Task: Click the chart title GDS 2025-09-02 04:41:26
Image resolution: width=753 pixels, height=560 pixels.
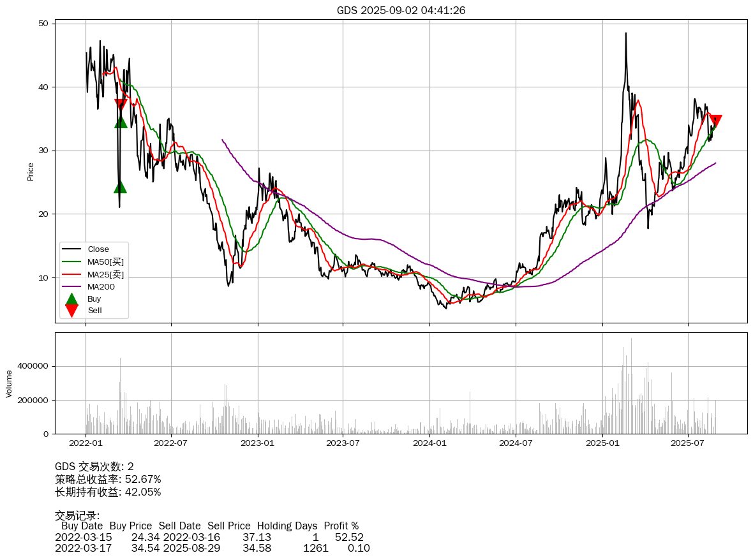Action: tap(401, 10)
